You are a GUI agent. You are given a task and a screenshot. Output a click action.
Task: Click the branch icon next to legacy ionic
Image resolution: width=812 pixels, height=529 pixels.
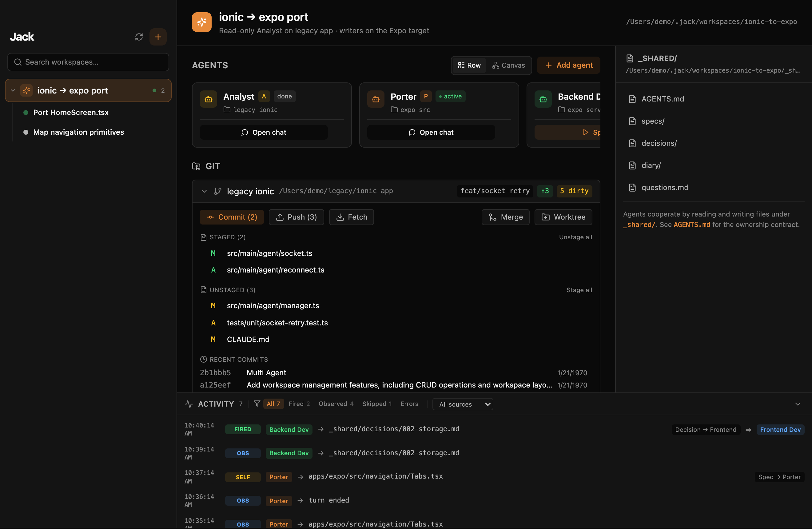(x=218, y=191)
